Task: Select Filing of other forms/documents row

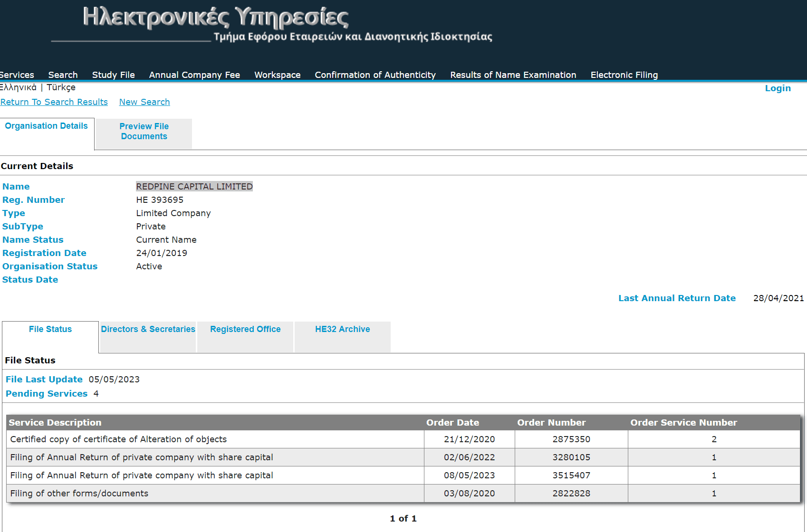Action: pyautogui.click(x=403, y=494)
